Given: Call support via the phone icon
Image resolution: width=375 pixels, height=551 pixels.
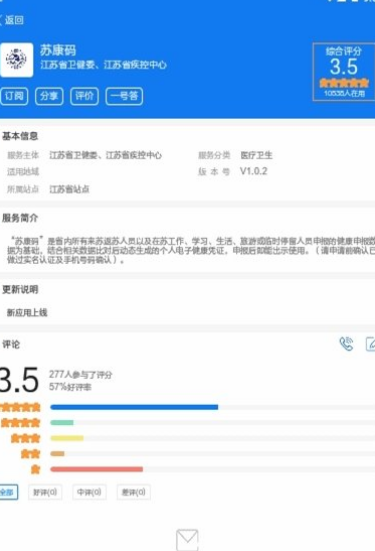Looking at the screenshot, I should [x=346, y=344].
